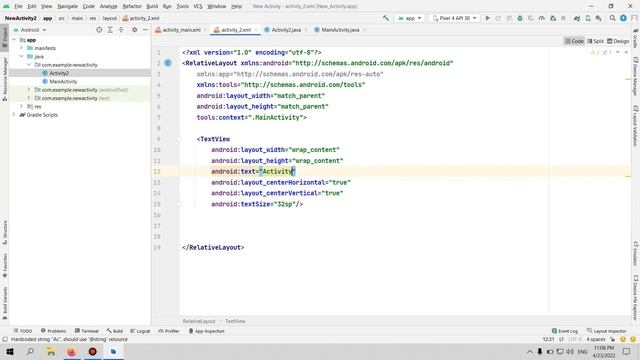
Task: Open the Pixel 4 API 30 device dropdown
Action: point(454,18)
